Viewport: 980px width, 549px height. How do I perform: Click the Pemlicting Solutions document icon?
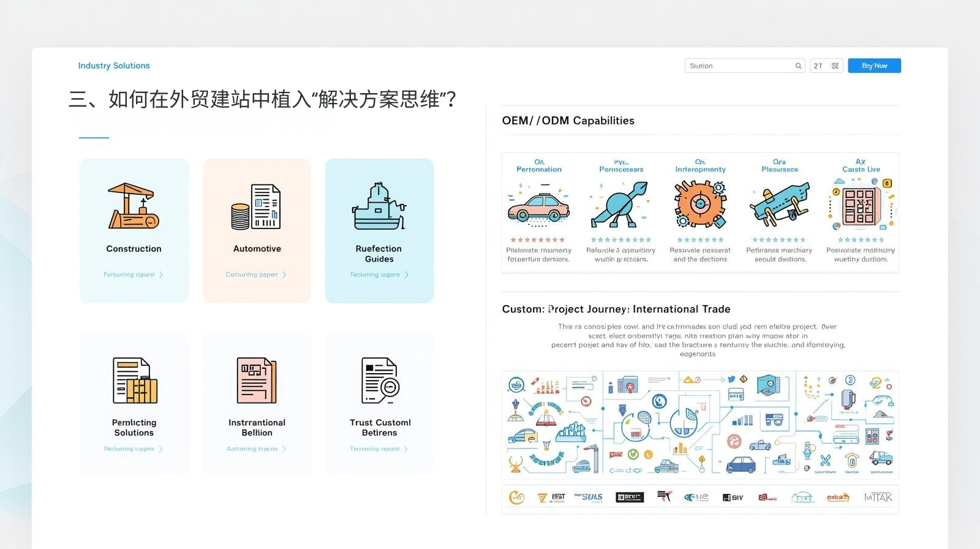click(x=135, y=381)
